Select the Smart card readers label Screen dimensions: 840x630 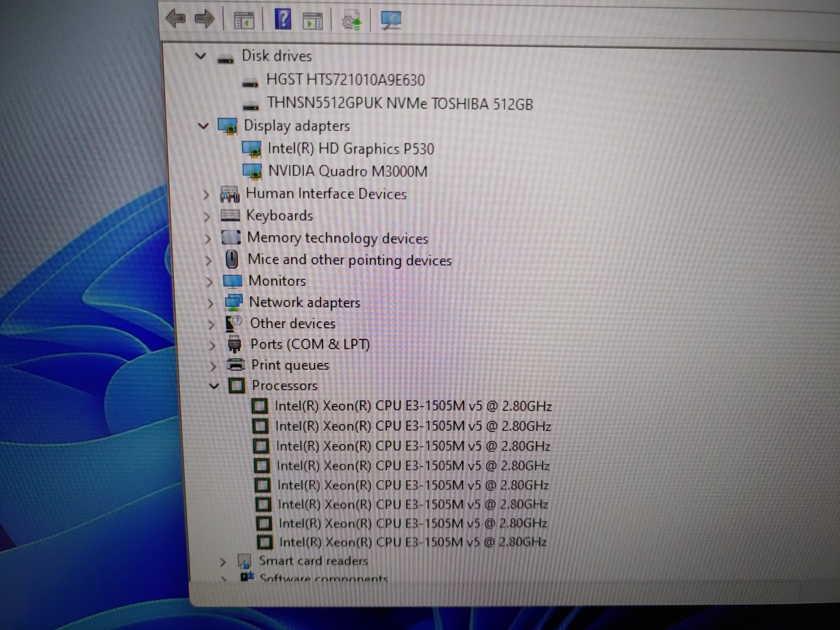(x=314, y=561)
